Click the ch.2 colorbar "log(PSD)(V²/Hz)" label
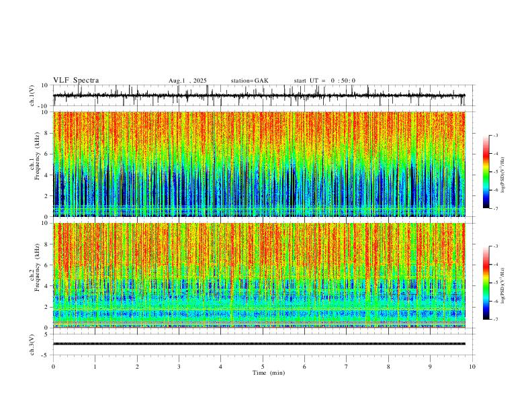 click(x=502, y=286)
